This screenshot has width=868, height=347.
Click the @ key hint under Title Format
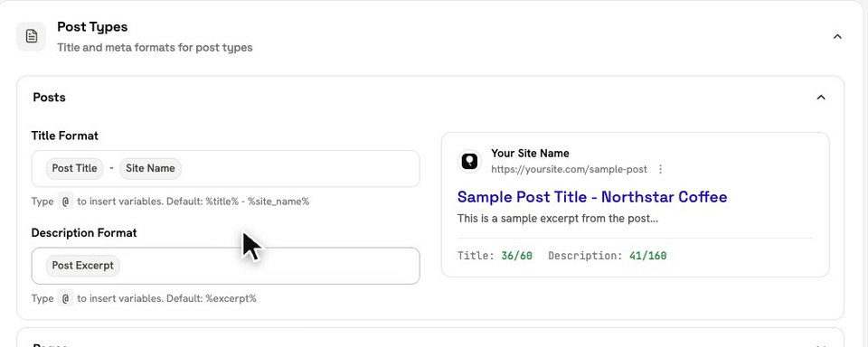coord(65,202)
